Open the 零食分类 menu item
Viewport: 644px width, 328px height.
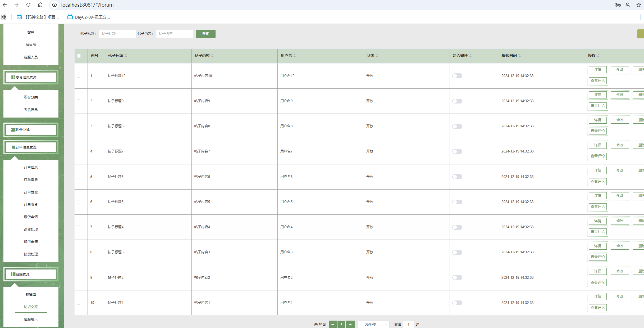click(31, 97)
